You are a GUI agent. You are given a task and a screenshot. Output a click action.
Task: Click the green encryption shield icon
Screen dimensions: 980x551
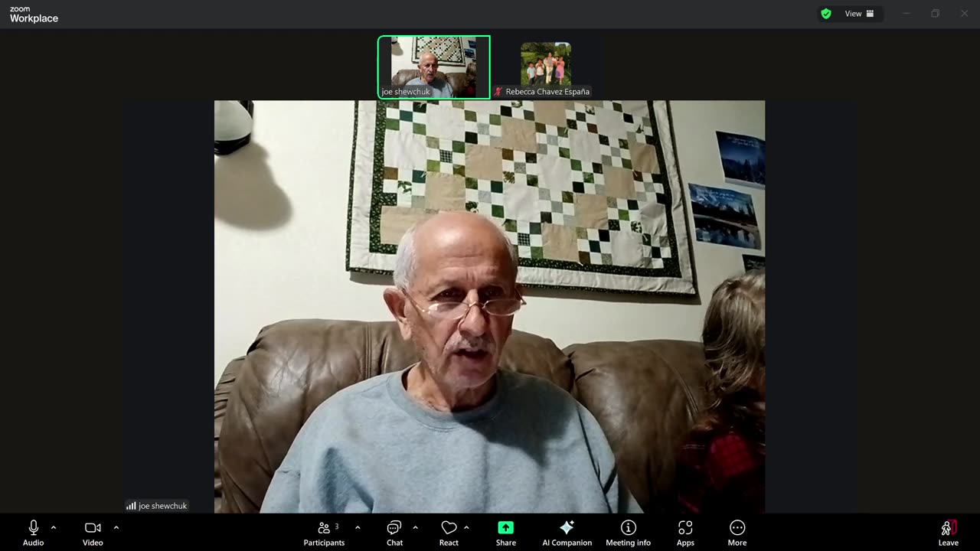826,14
